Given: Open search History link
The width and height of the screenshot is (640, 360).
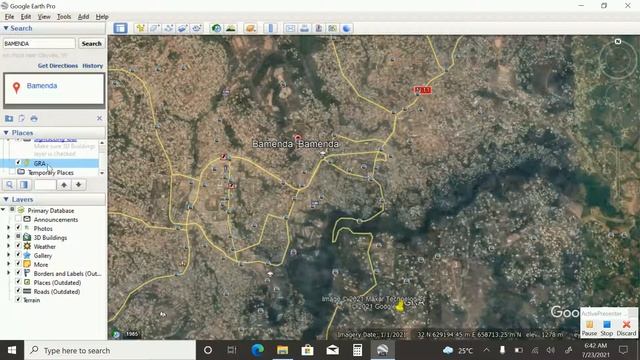Looking at the screenshot, I should click(x=93, y=65).
